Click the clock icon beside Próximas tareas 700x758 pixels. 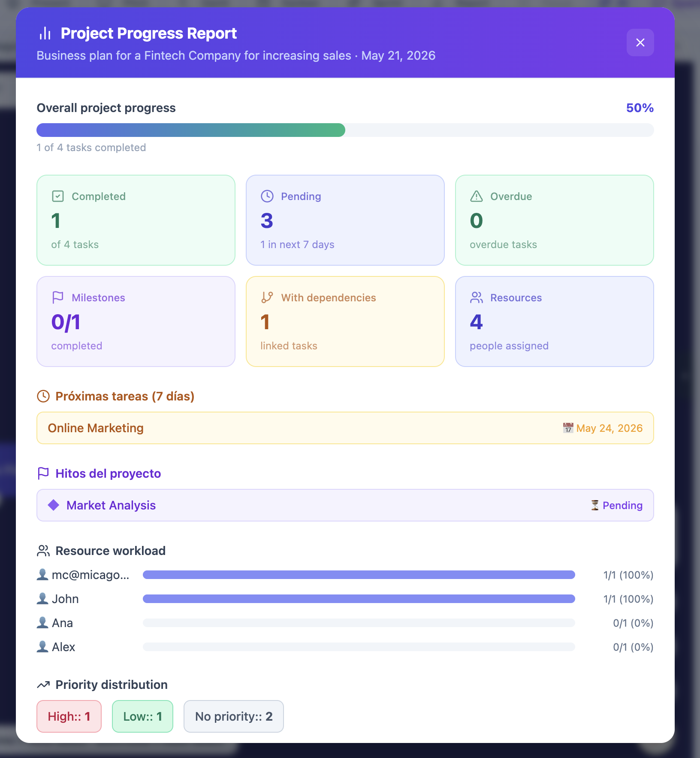(43, 396)
